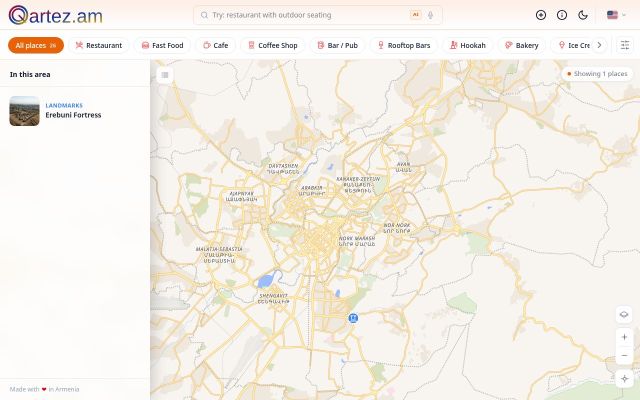This screenshot has height=400, width=640.
Task: Filter by Bakery category
Action: [522, 45]
